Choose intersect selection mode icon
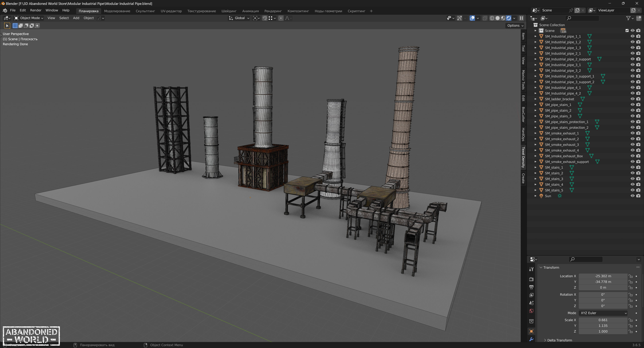 coord(37,25)
